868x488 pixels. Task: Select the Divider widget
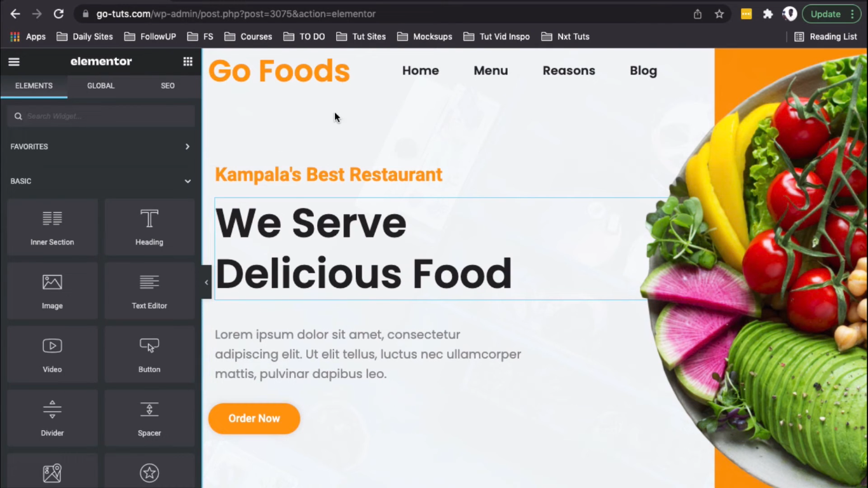tap(52, 417)
